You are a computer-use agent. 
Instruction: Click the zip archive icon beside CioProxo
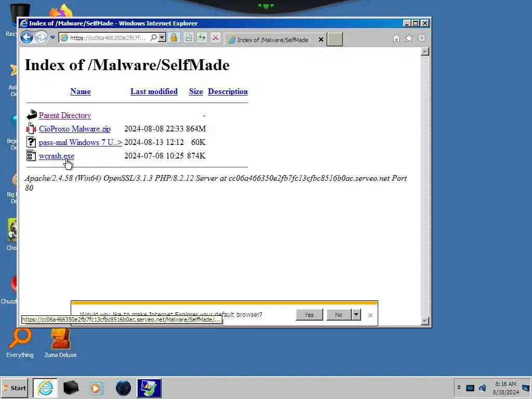(31, 129)
